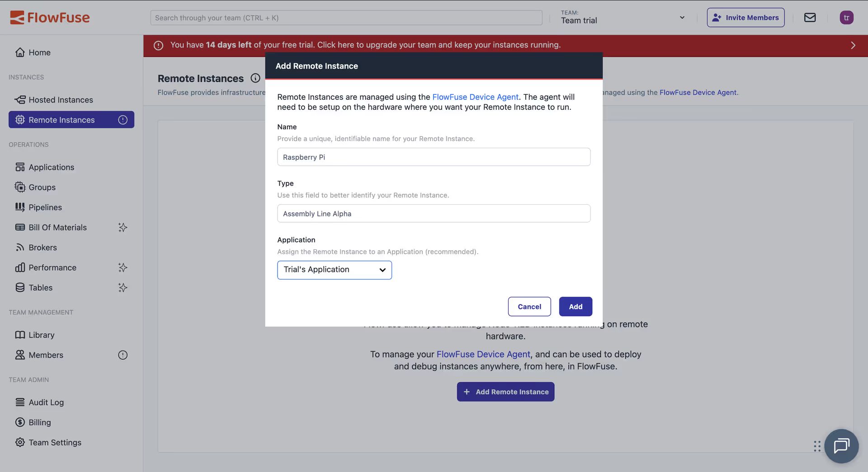Image resolution: width=868 pixels, height=472 pixels.
Task: Click the mail notifications icon
Action: click(810, 17)
